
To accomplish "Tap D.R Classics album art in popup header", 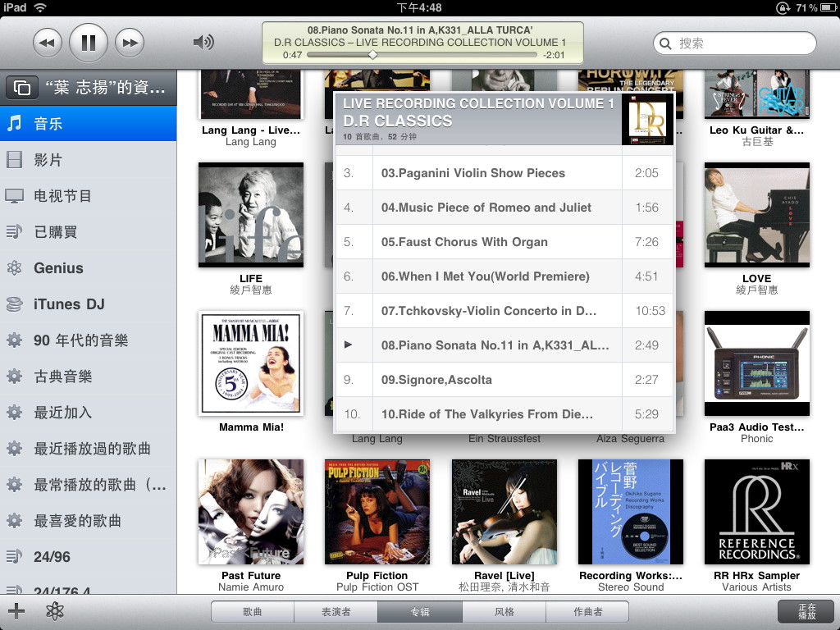I will 647,119.
